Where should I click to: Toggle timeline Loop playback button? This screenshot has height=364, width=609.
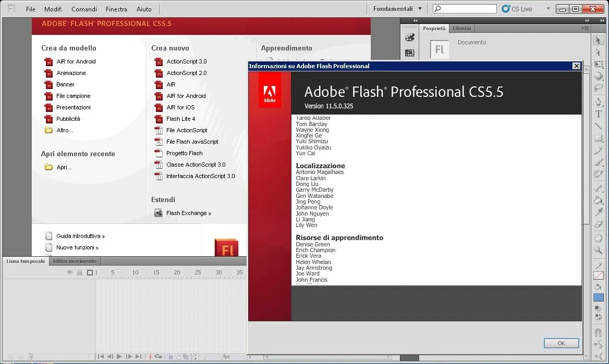[159, 356]
